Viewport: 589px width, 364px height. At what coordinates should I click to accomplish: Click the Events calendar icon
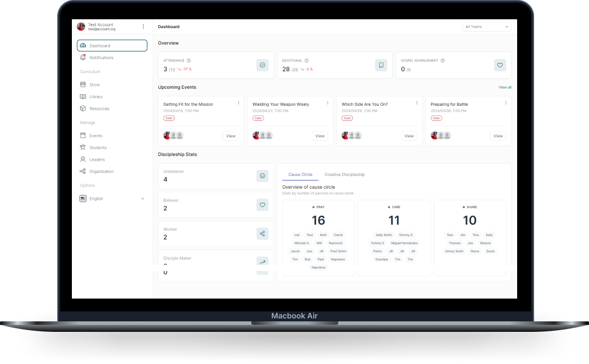(83, 136)
